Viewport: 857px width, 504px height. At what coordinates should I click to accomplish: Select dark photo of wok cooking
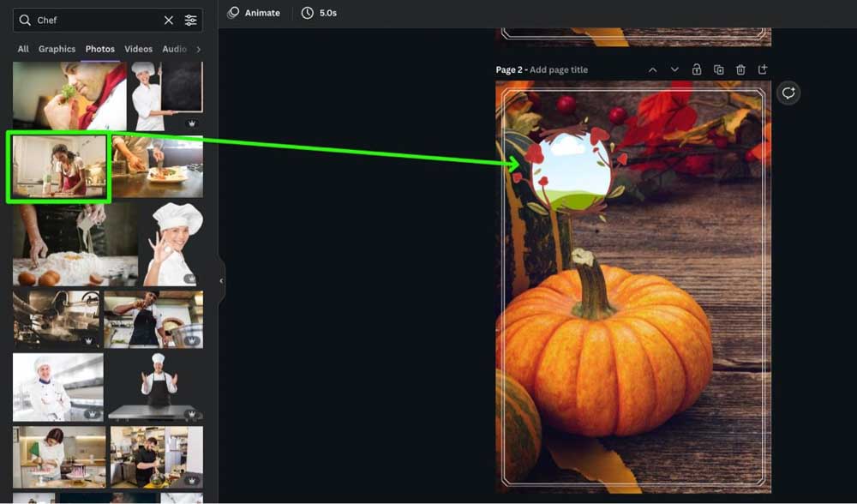point(57,319)
